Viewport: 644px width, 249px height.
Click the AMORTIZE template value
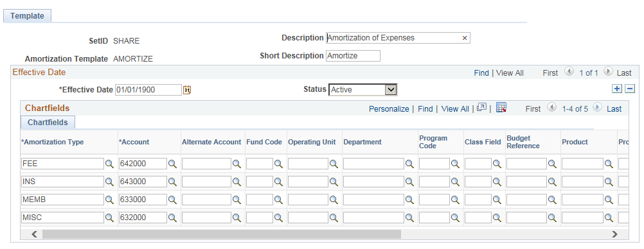point(132,59)
